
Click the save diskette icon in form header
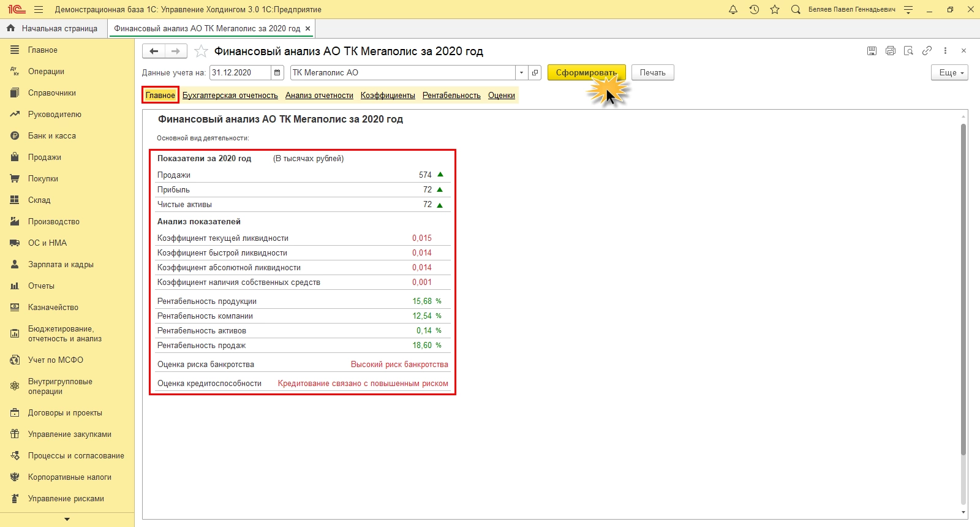[872, 51]
